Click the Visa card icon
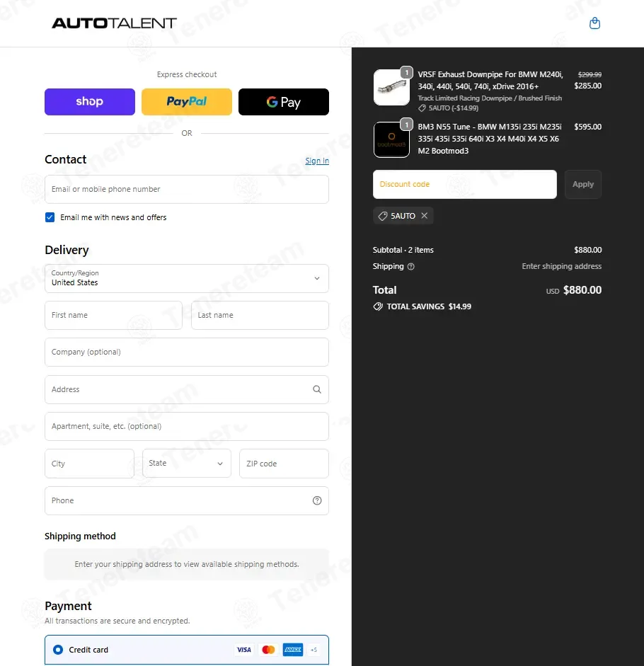Image resolution: width=644 pixels, height=666 pixels. tap(244, 650)
